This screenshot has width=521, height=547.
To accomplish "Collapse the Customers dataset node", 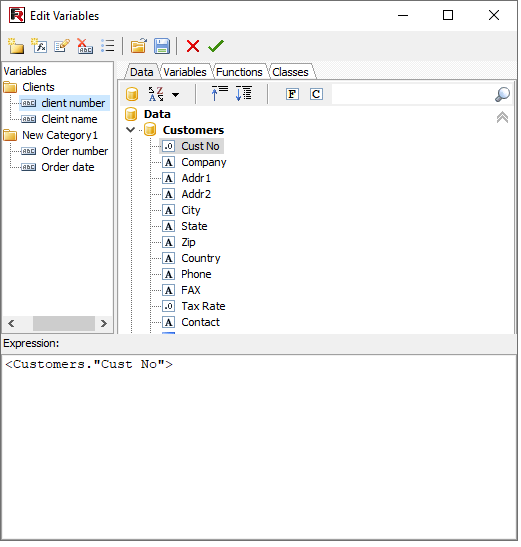I will [131, 130].
